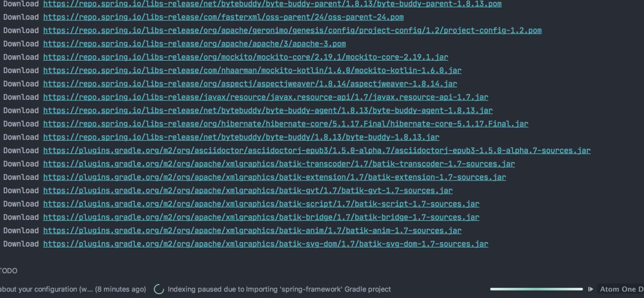Click the apache-3.pom download link
Image resolution: width=644 pixels, height=298 pixels.
pos(194,44)
